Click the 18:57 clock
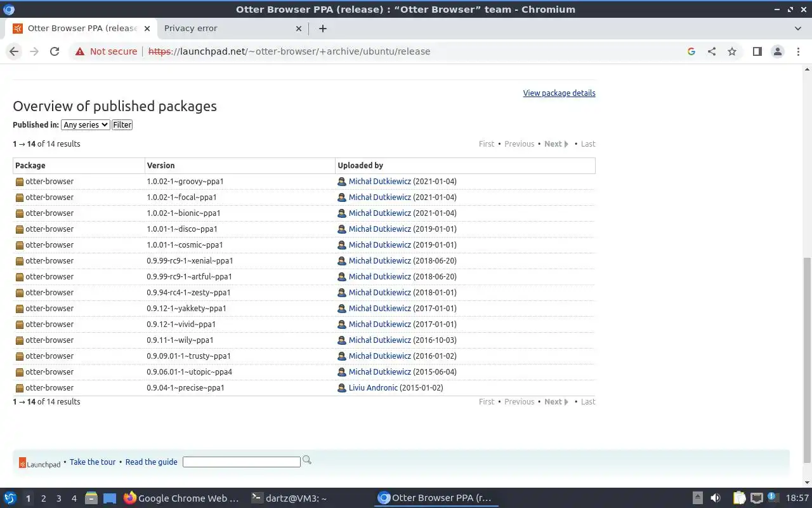The image size is (812, 508). 797,498
